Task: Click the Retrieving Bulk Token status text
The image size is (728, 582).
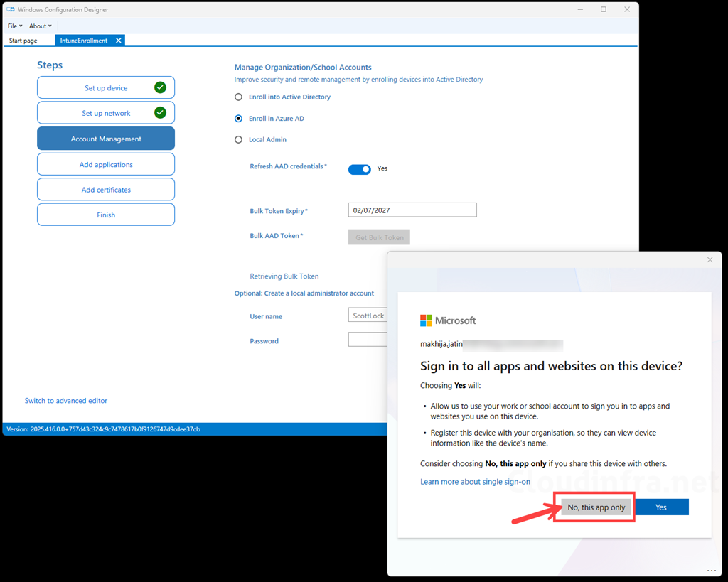Action: [x=284, y=276]
